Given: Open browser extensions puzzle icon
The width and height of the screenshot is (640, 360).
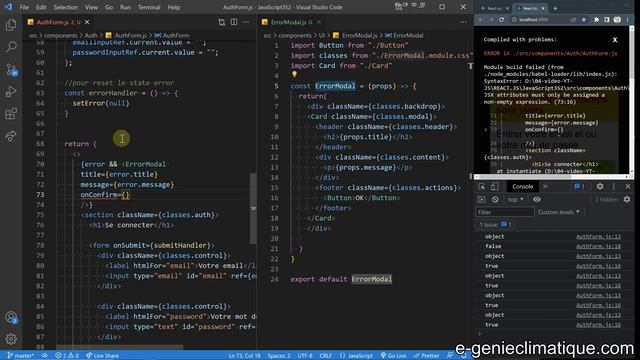Looking at the screenshot, I should coord(596,20).
